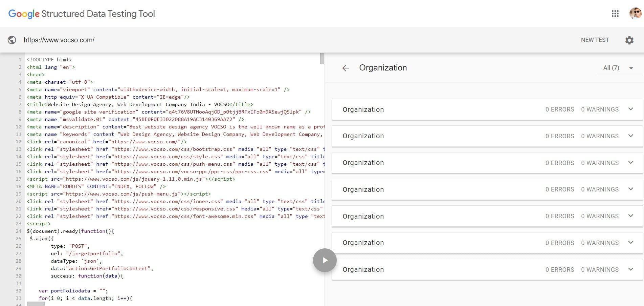The width and height of the screenshot is (644, 306).
Task: Click the Google apps grid icon
Action: pos(615,14)
